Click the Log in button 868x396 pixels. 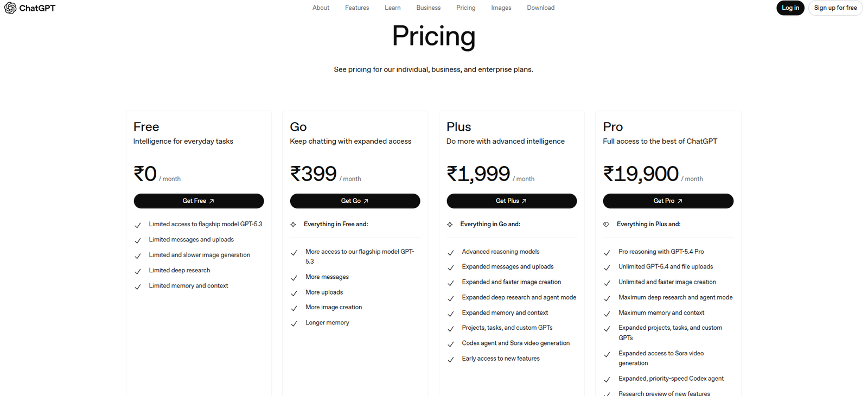tap(790, 8)
